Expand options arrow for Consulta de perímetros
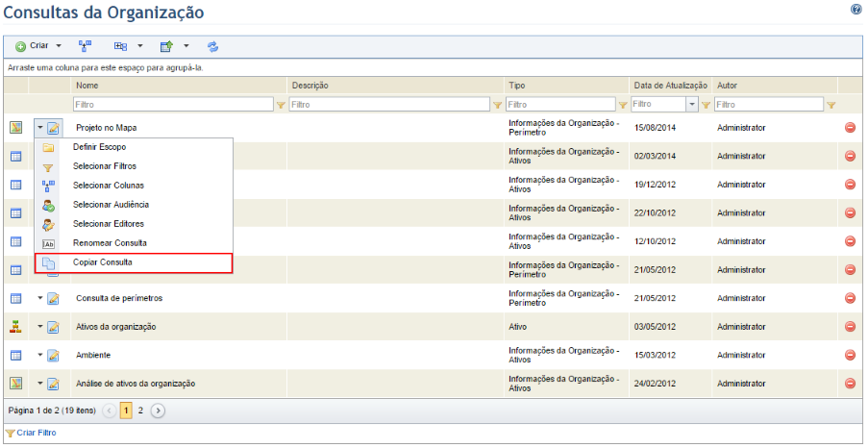Image resolution: width=868 pixels, height=448 pixels. tap(40, 298)
